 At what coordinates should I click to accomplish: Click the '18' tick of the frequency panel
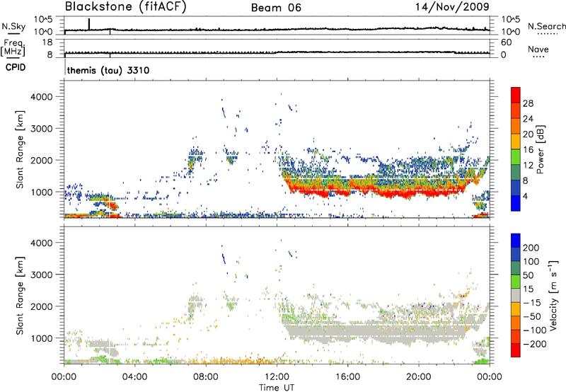[x=47, y=42]
